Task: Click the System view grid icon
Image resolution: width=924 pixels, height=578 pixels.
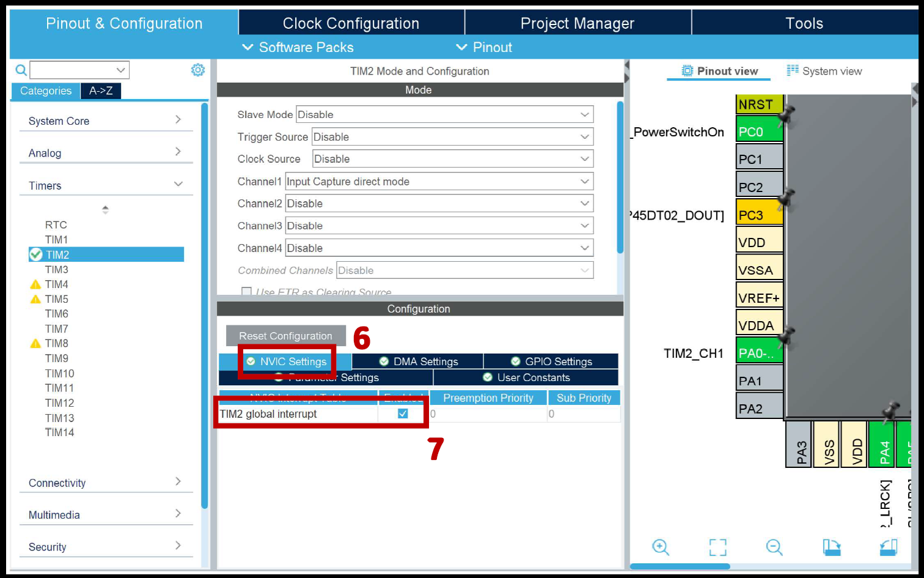Action: [793, 70]
